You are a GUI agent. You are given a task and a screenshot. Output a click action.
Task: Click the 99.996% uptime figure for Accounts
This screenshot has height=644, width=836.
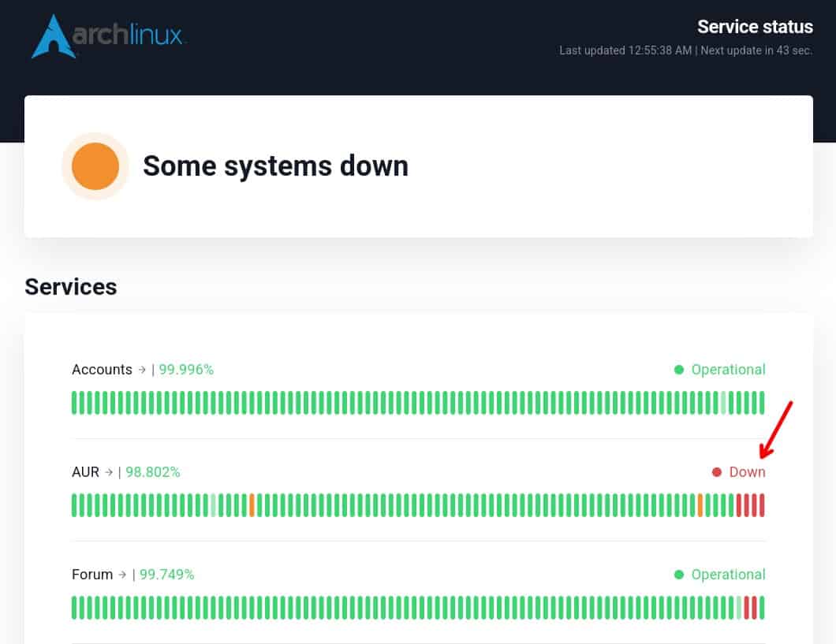pos(185,369)
